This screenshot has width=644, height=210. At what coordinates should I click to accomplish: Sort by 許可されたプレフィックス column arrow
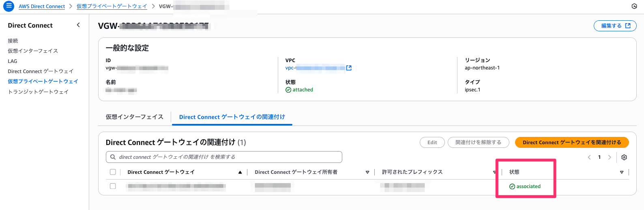click(x=494, y=172)
